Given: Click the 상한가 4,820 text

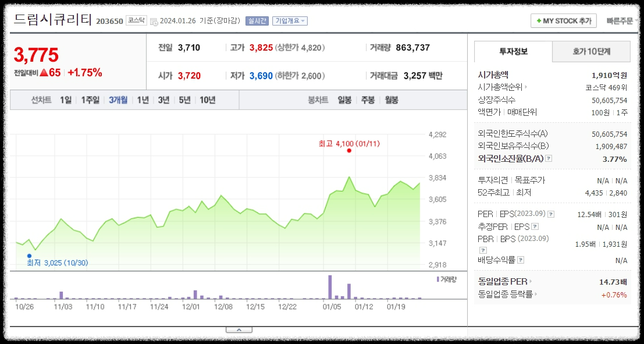Looking at the screenshot, I should pyautogui.click(x=300, y=48).
